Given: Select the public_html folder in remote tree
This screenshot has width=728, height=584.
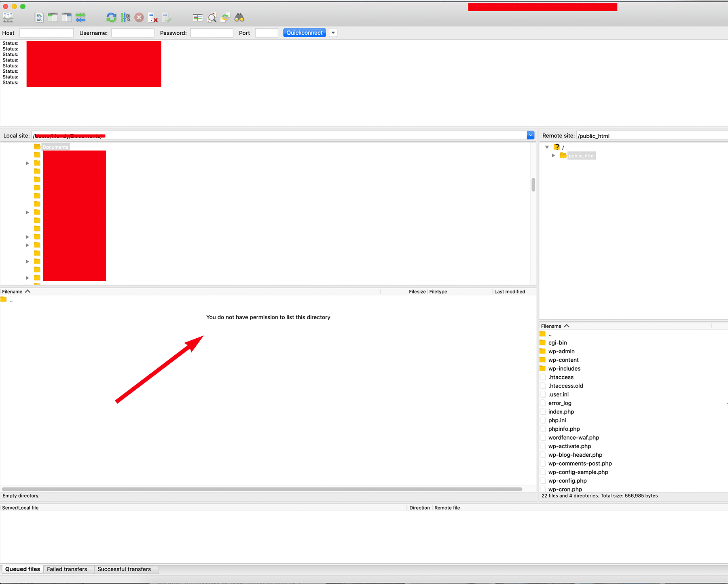Looking at the screenshot, I should (x=582, y=156).
